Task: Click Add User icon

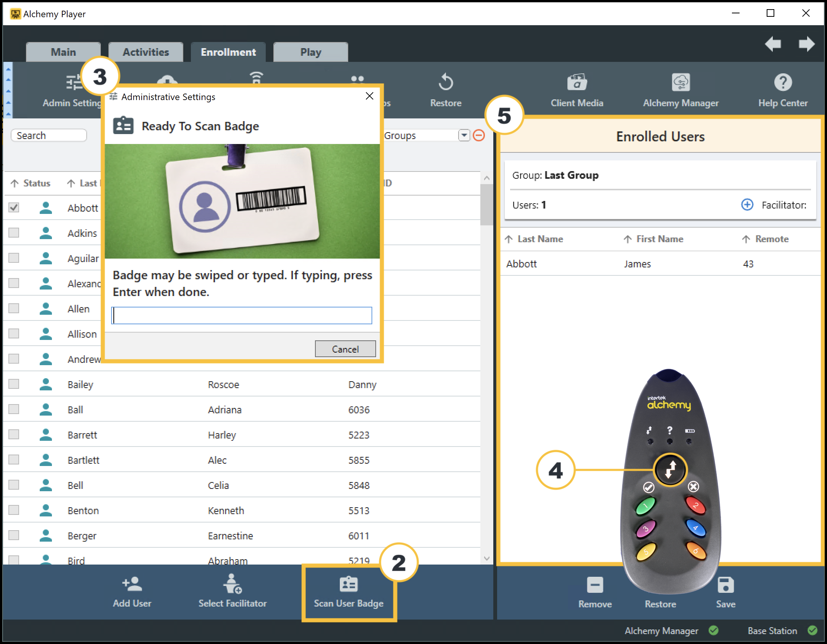Action: pyautogui.click(x=132, y=584)
